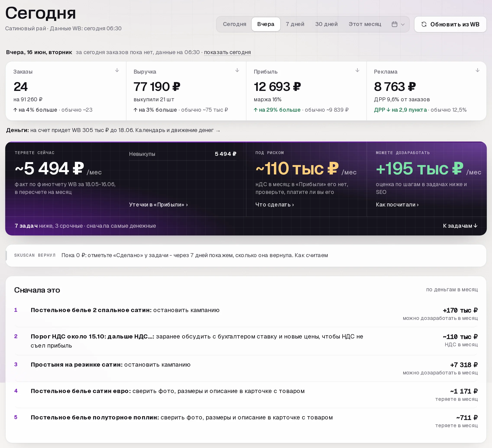Open task 2 Порог НДС около 15.10
This screenshot has width=492, height=448.
coord(246,341)
